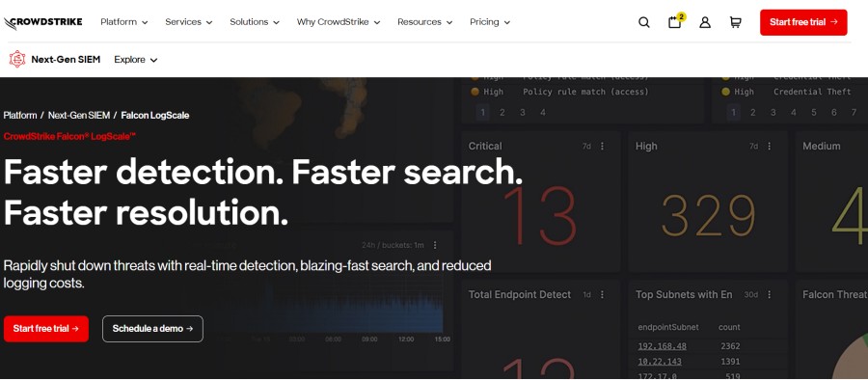
Task: Open the search magnifier icon
Action: [644, 22]
